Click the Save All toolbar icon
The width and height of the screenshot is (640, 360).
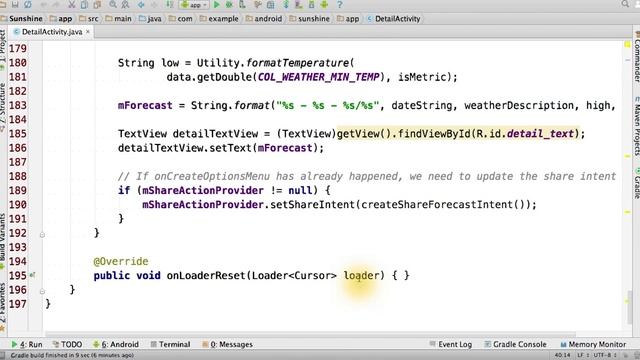[15, 4]
